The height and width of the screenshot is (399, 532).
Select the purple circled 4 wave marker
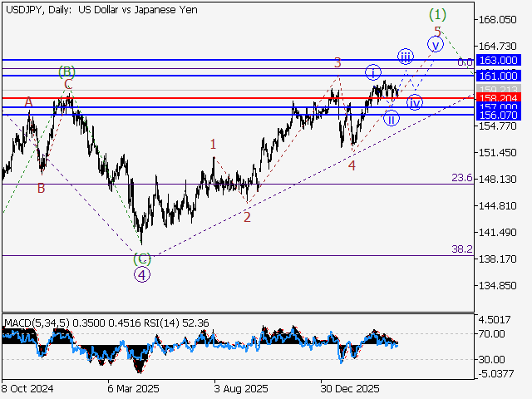coord(142,274)
